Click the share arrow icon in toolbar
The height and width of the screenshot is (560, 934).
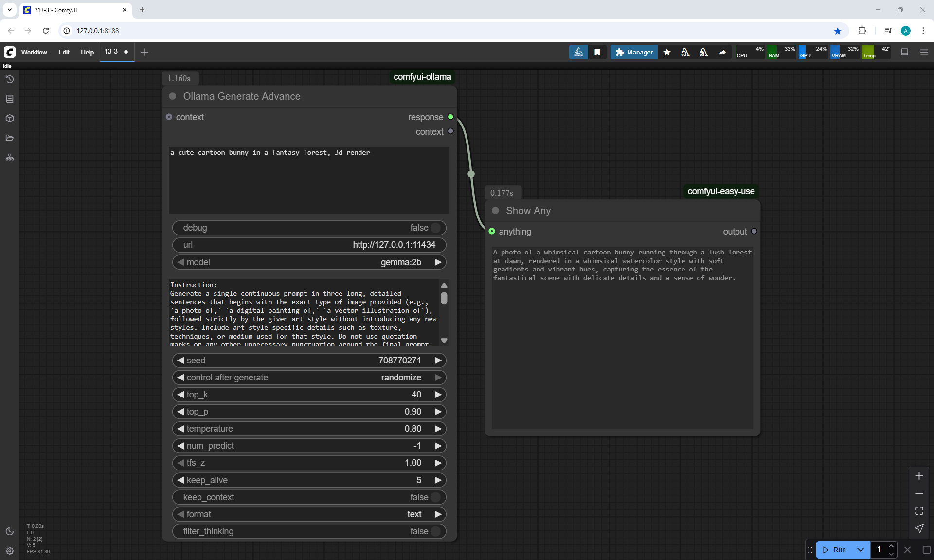(x=722, y=52)
